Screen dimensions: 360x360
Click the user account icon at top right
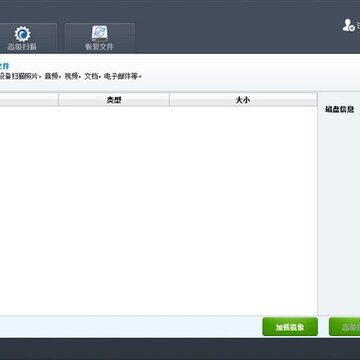pyautogui.click(x=348, y=25)
